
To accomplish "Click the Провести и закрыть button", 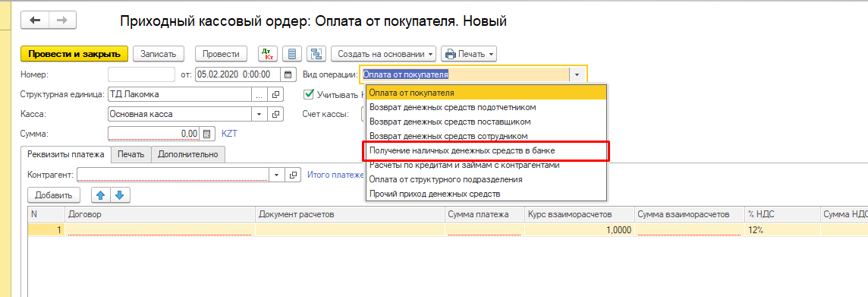I will point(74,54).
